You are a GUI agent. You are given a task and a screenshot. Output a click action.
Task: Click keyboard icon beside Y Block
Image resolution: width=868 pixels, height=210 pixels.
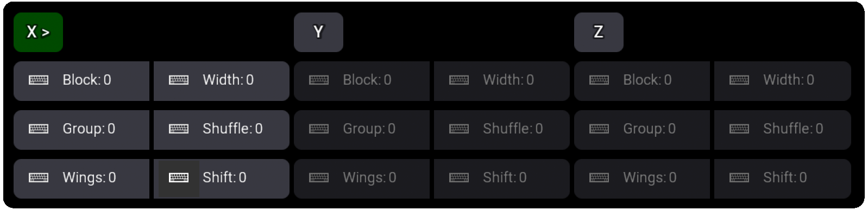pos(319,80)
